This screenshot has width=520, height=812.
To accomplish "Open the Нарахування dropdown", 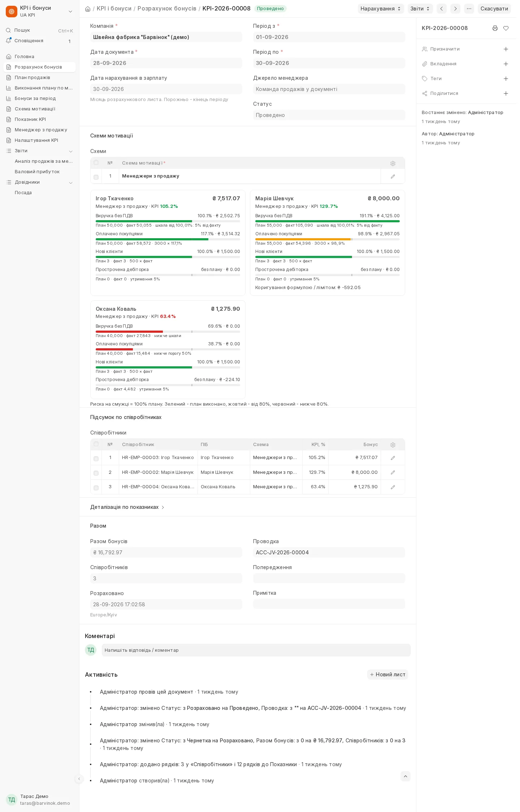I will 381,9.
